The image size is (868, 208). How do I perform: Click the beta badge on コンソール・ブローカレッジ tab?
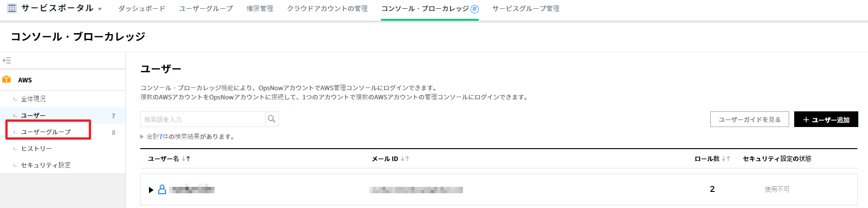pos(475,9)
